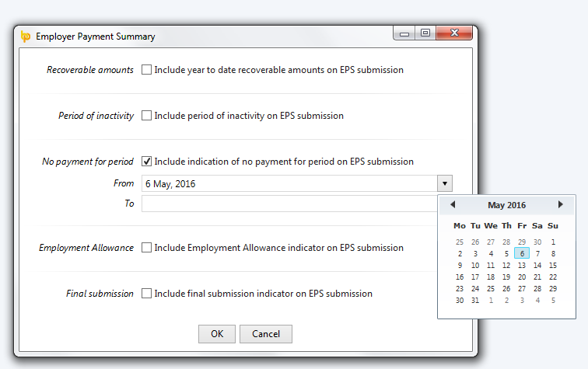Tick the final submission indicator checkbox
This screenshot has width=588, height=369.
[147, 294]
